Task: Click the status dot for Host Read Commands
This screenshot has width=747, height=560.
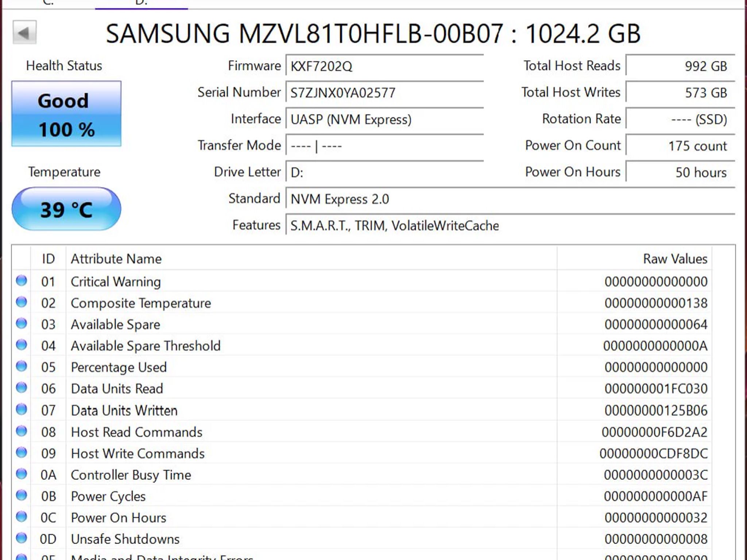Action: click(x=22, y=431)
